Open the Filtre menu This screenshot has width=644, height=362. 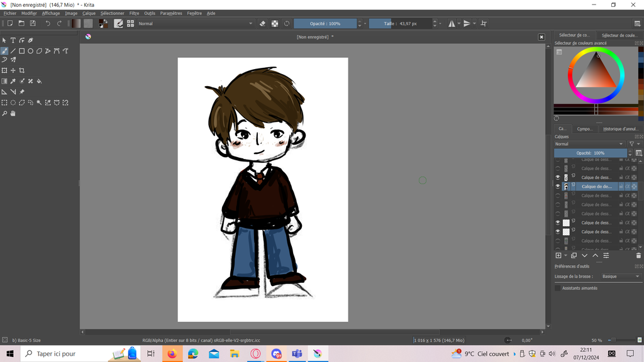coord(134,13)
